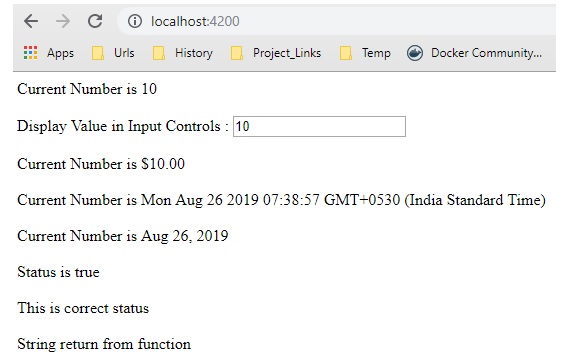Open the site information icon
The width and height of the screenshot is (571, 364).
click(135, 21)
